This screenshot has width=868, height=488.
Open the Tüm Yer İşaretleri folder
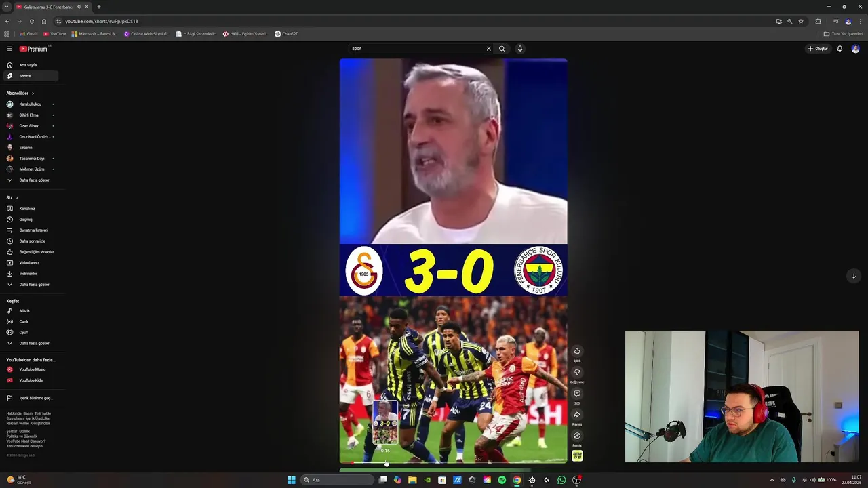pos(844,33)
